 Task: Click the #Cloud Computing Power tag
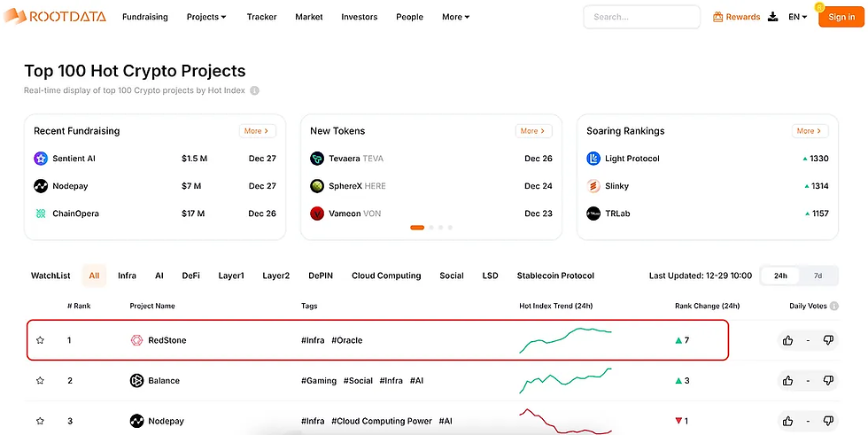click(x=382, y=421)
